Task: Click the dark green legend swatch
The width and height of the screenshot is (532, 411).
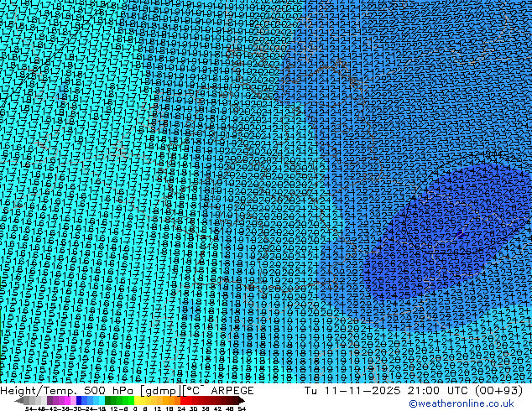Action: pyautogui.click(x=108, y=400)
